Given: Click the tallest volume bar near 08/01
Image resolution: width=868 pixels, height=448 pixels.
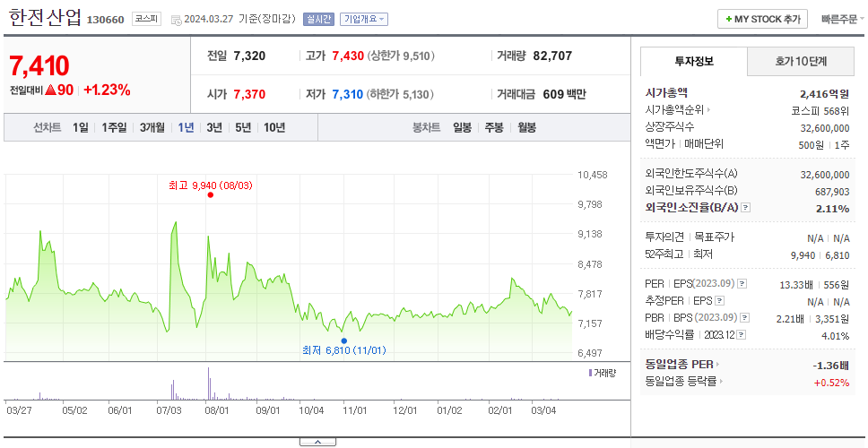Looking at the screenshot, I should coord(209,383).
